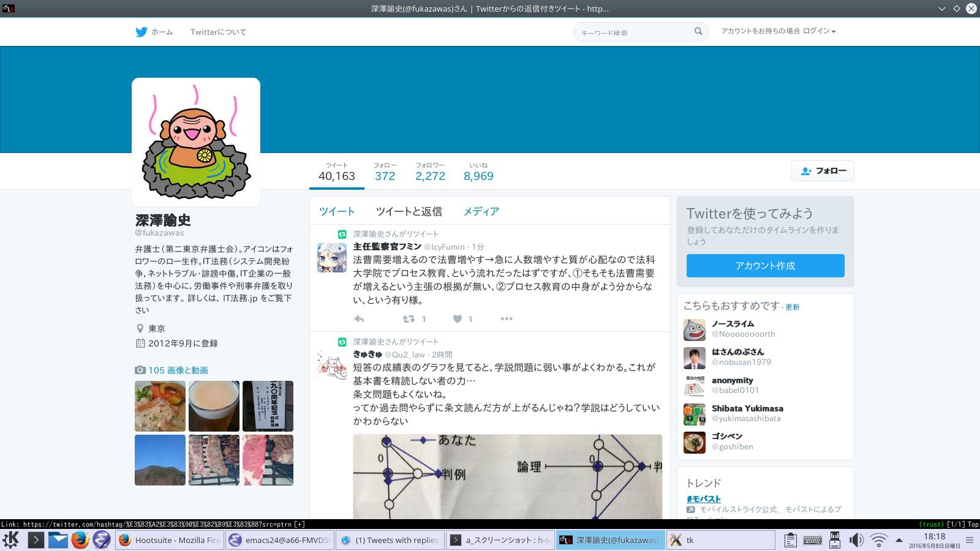Open the clipboard tray icon

[x=790, y=540]
